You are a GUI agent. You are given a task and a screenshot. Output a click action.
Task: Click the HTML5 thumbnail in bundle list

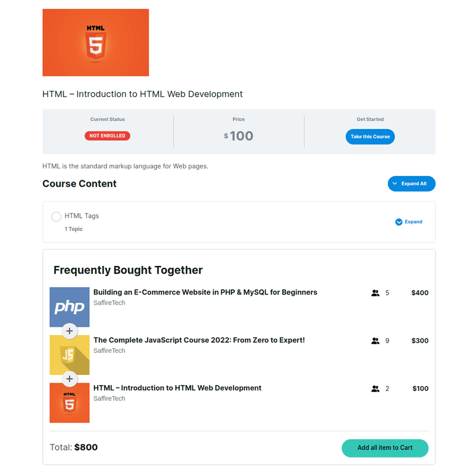click(70, 403)
